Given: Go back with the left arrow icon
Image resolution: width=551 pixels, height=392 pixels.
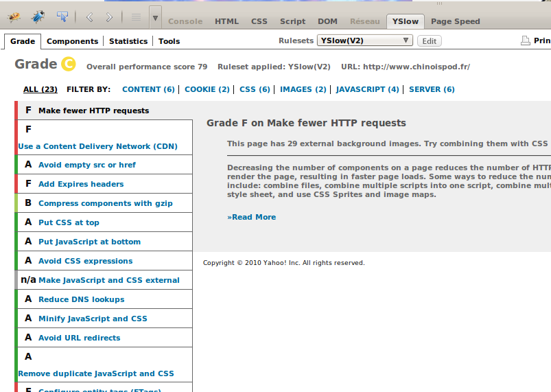Looking at the screenshot, I should (89, 17).
